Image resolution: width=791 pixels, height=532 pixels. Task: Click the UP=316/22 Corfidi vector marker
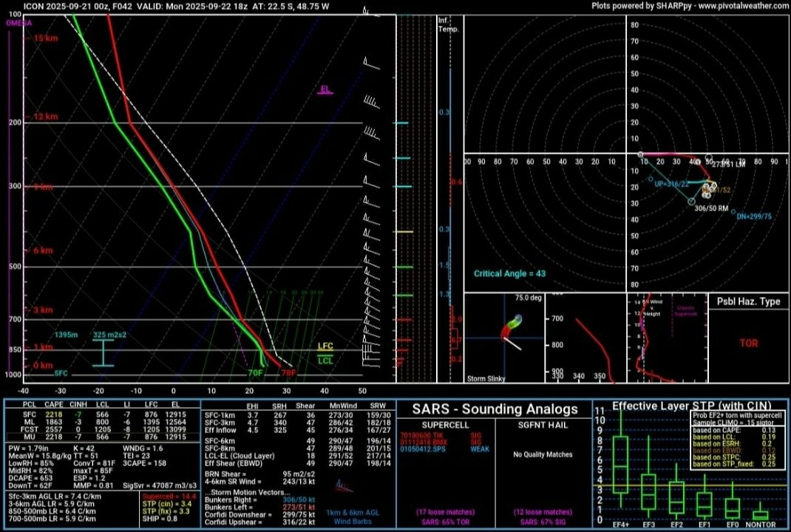coord(651,179)
